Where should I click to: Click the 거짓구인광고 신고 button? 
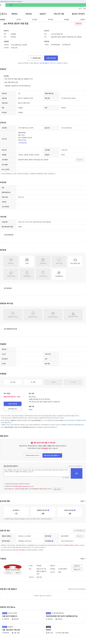pos(80,531)
